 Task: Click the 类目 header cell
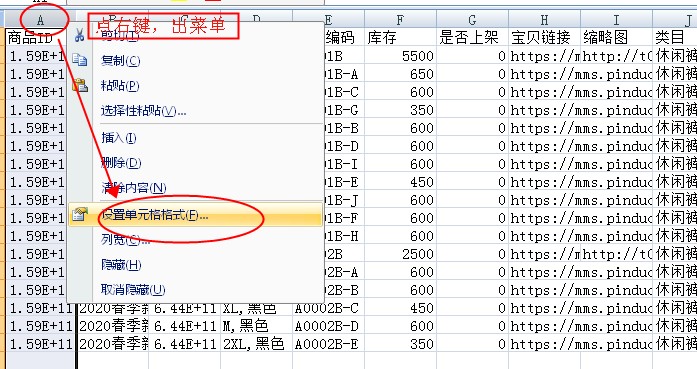pyautogui.click(x=675, y=38)
